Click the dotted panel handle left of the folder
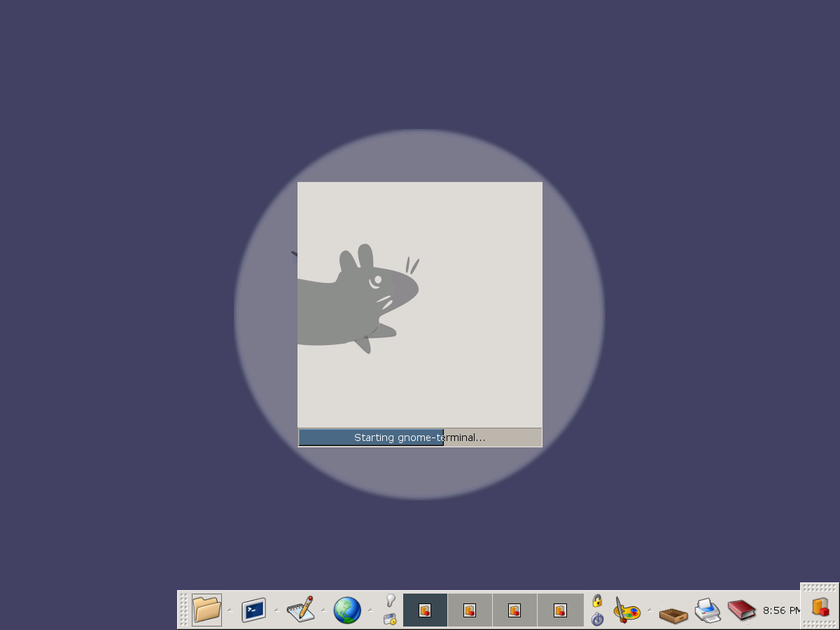Image resolution: width=840 pixels, height=630 pixels. (184, 610)
